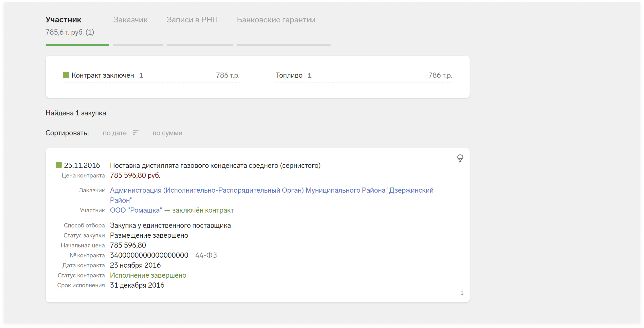Click the deadline 31 декабря 2016

coord(137,285)
